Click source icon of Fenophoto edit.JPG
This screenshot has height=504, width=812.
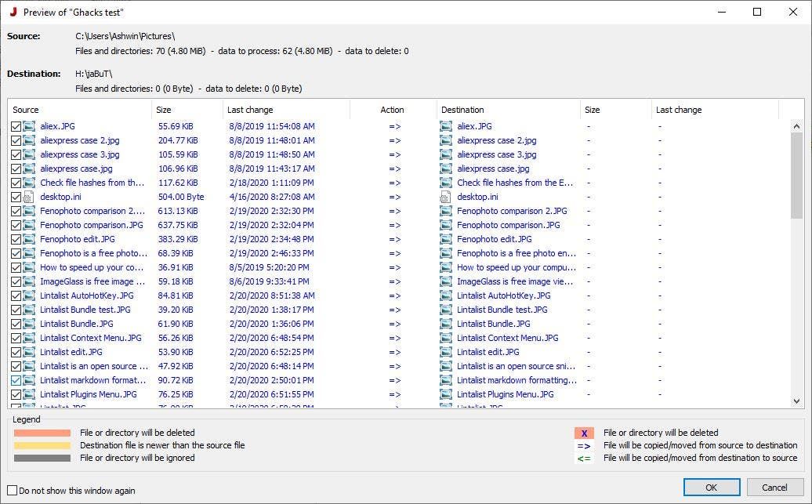pos(29,239)
